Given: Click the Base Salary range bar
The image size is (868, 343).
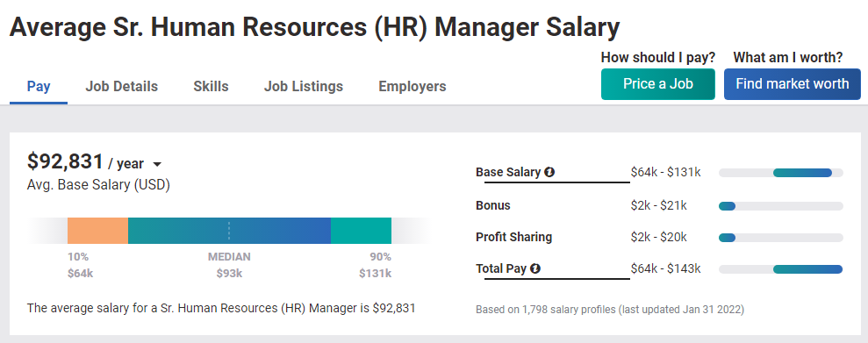Looking at the screenshot, I should [x=780, y=173].
